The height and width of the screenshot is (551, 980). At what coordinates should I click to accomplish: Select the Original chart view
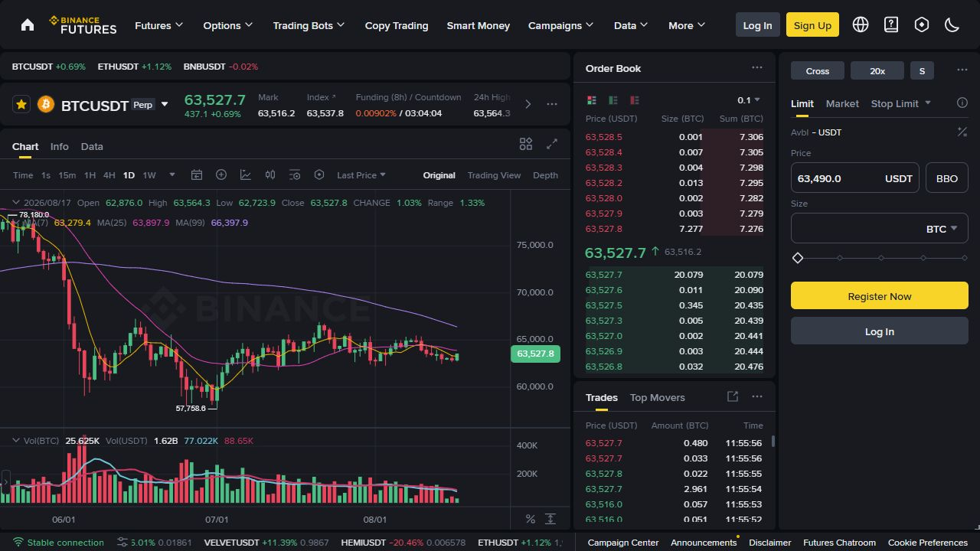(439, 175)
